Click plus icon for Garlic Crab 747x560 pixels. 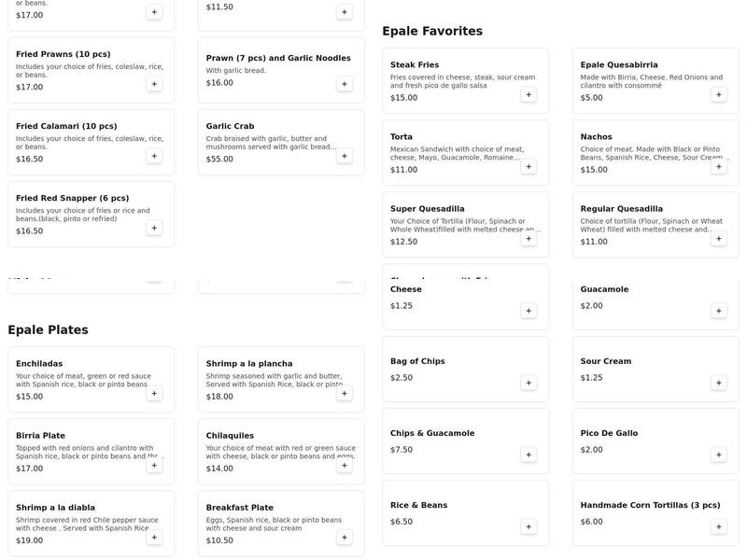coord(345,156)
